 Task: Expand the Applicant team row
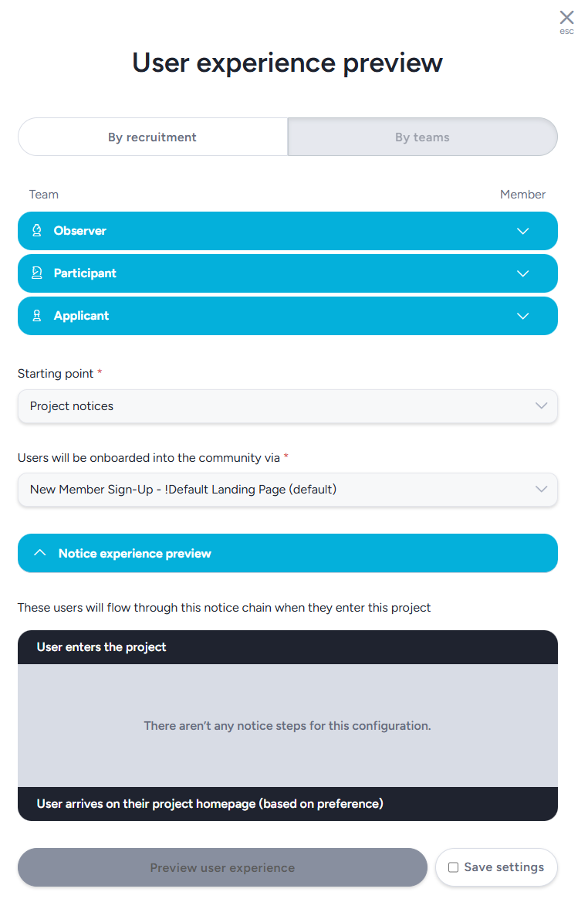point(287,316)
